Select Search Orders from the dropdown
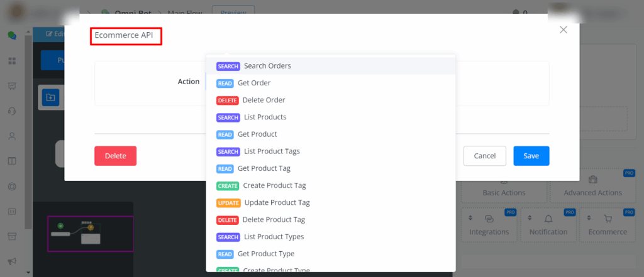This screenshot has height=277, width=644. click(x=267, y=66)
